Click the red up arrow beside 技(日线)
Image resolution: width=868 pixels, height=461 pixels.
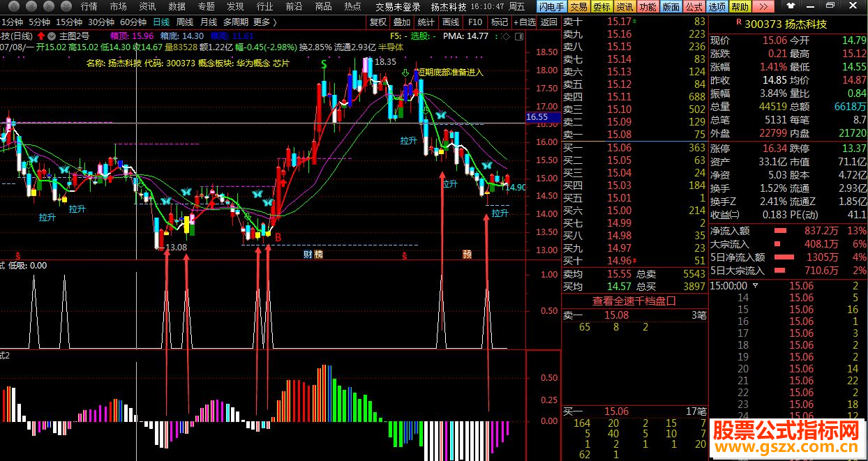coord(41,36)
